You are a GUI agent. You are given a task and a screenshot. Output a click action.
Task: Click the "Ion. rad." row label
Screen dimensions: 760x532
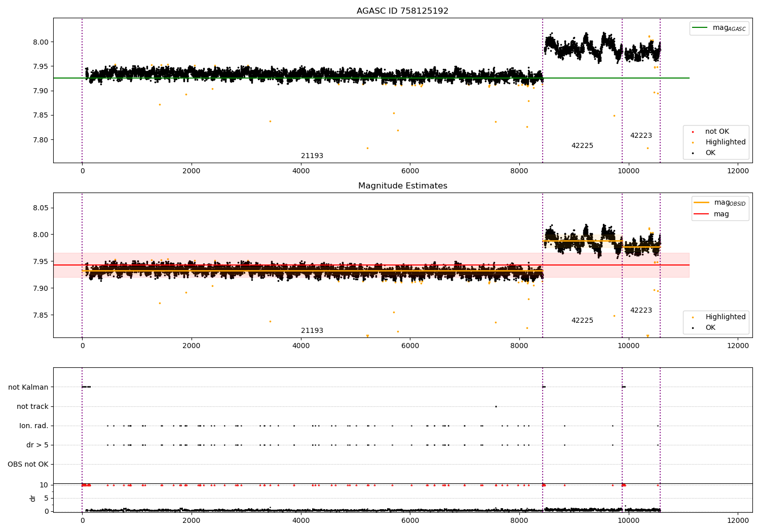point(34,426)
